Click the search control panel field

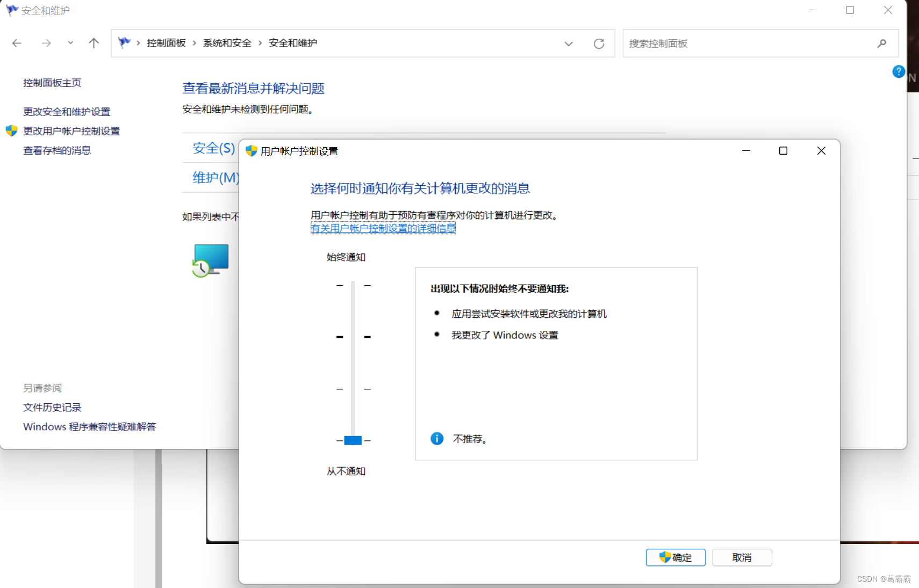click(x=760, y=43)
